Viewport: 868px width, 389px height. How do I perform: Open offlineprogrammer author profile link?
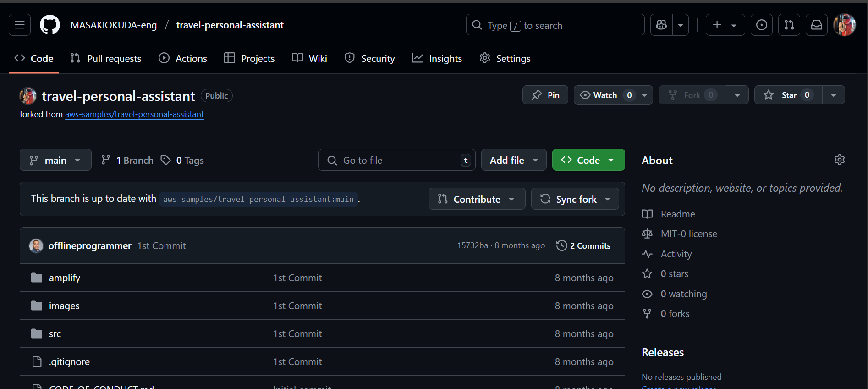click(90, 246)
